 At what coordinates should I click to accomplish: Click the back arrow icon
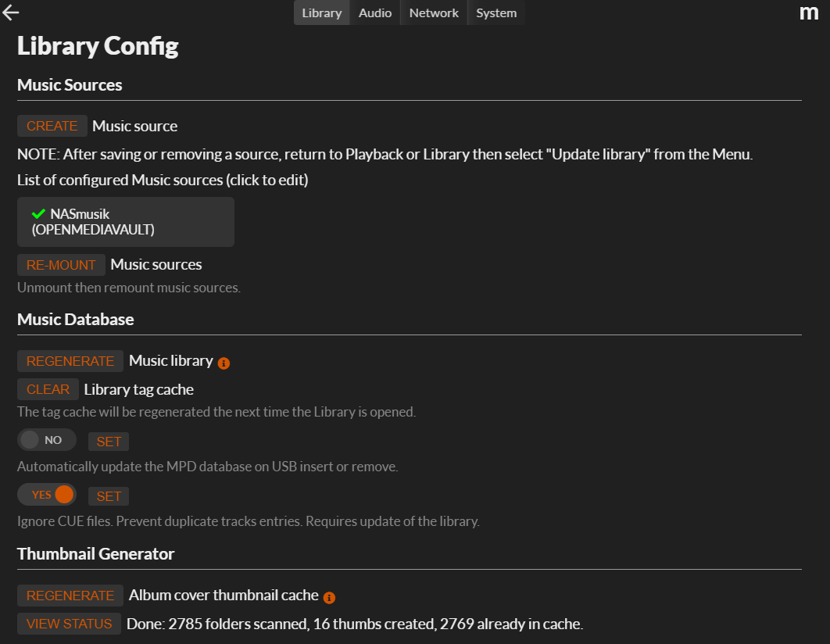[x=11, y=13]
